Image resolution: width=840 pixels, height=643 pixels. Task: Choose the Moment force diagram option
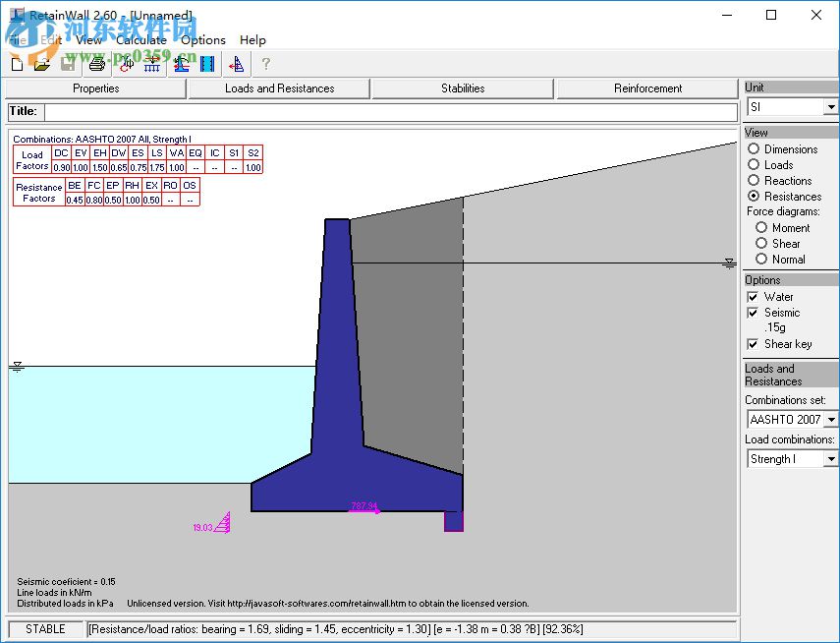click(761, 227)
